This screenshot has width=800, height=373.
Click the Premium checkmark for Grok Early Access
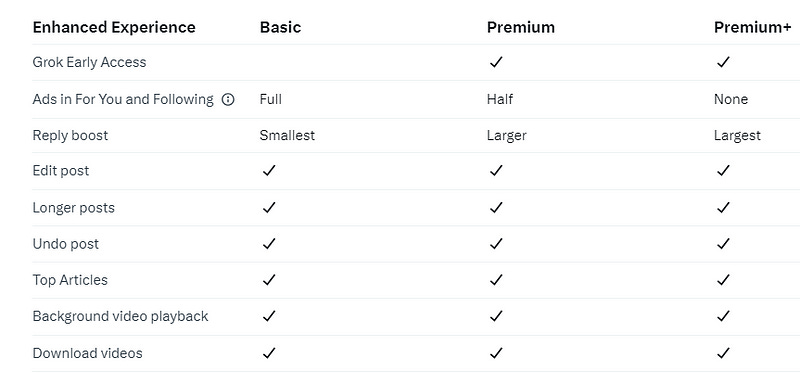(495, 62)
